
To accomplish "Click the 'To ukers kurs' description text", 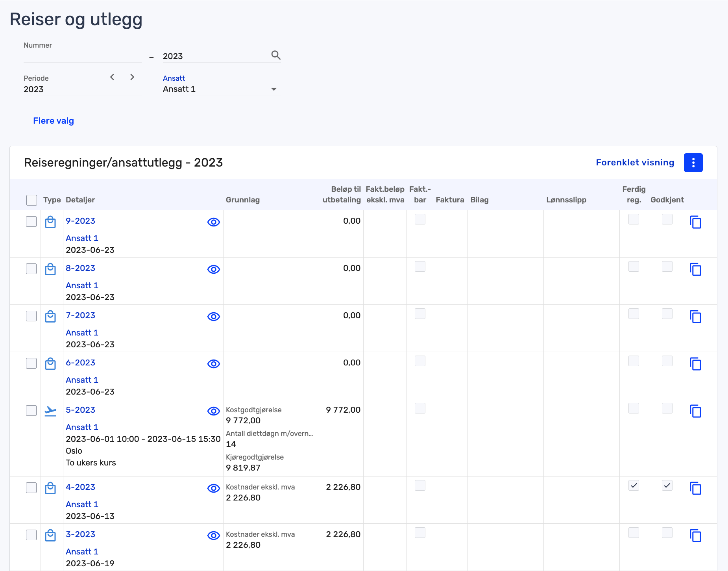I will click(x=91, y=463).
